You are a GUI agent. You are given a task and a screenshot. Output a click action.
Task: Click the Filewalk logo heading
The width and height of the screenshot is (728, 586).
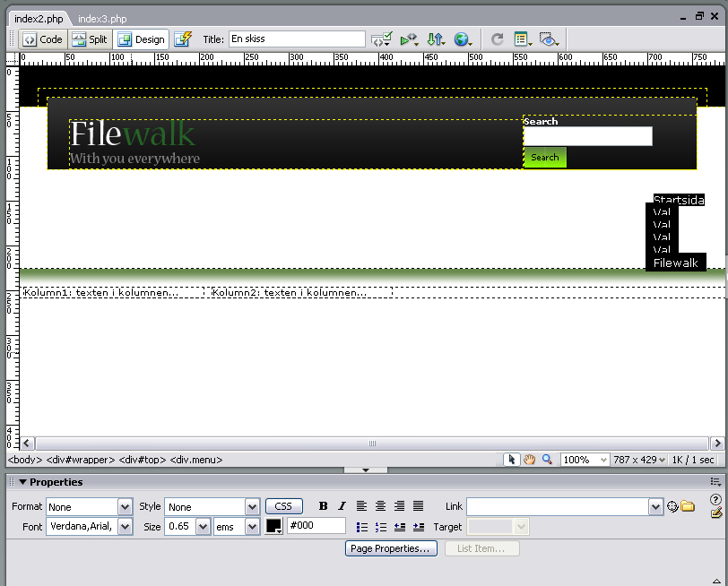point(133,134)
